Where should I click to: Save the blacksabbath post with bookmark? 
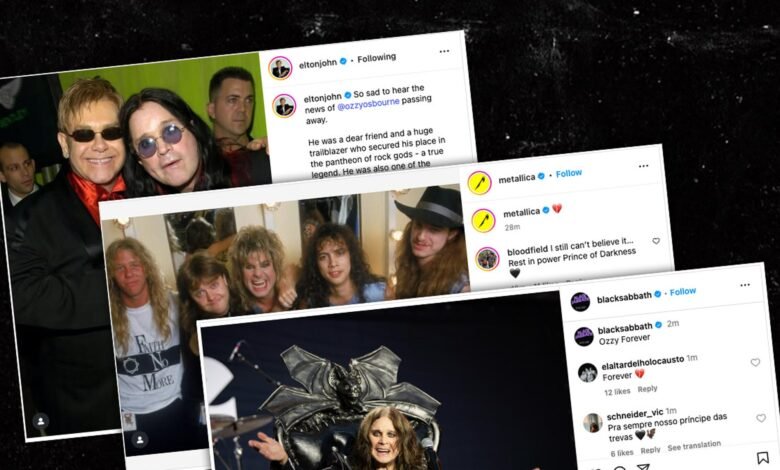pos(762,458)
